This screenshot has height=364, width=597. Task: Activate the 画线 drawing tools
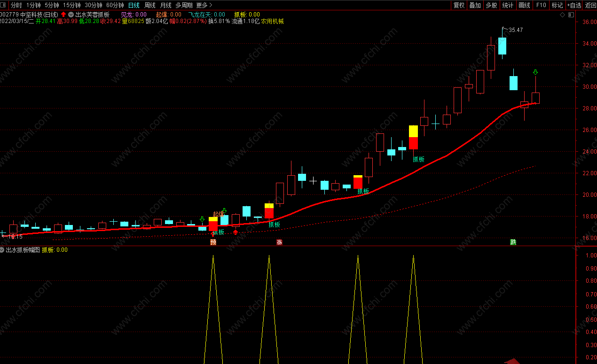(x=524, y=5)
